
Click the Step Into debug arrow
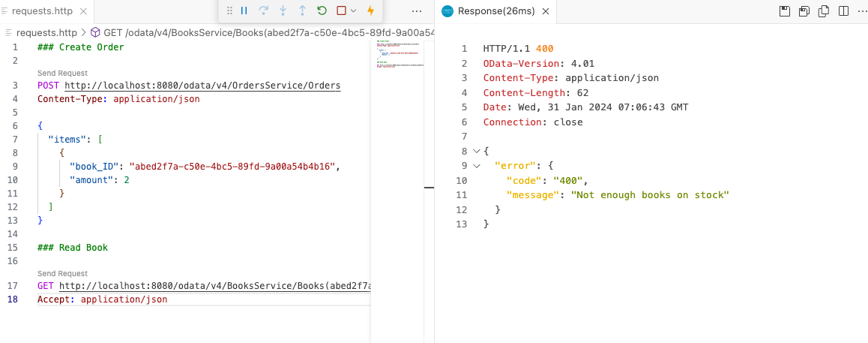coord(283,11)
